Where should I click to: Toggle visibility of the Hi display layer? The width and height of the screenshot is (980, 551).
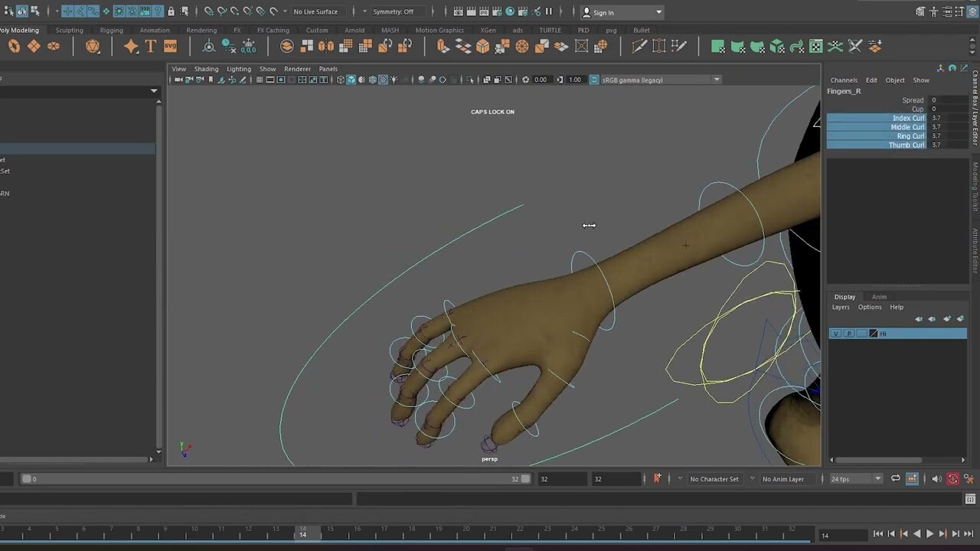tap(836, 333)
